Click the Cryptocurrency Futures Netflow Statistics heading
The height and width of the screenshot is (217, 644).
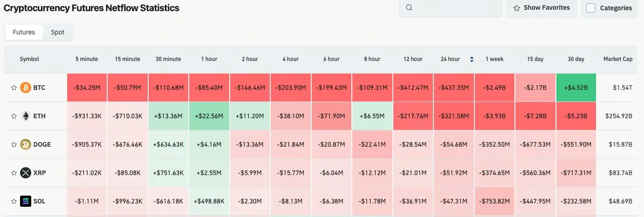tap(91, 8)
